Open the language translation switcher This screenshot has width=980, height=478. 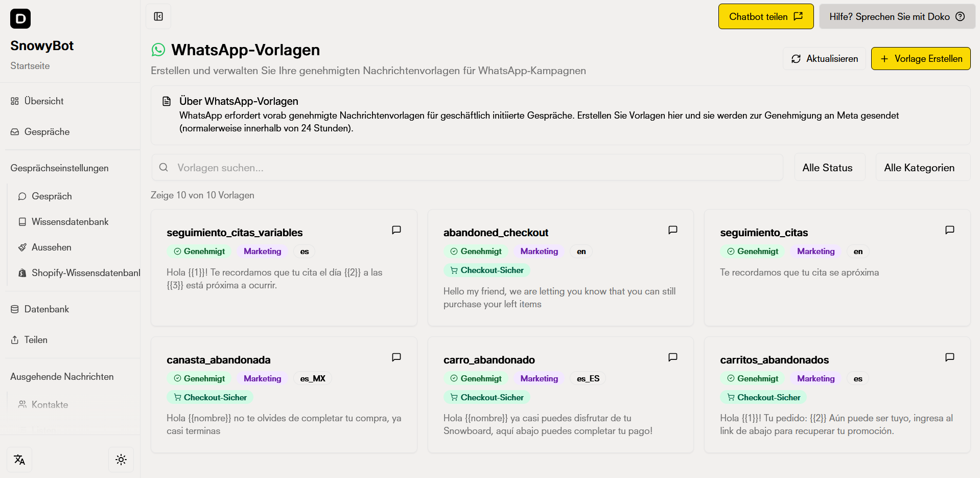19,460
